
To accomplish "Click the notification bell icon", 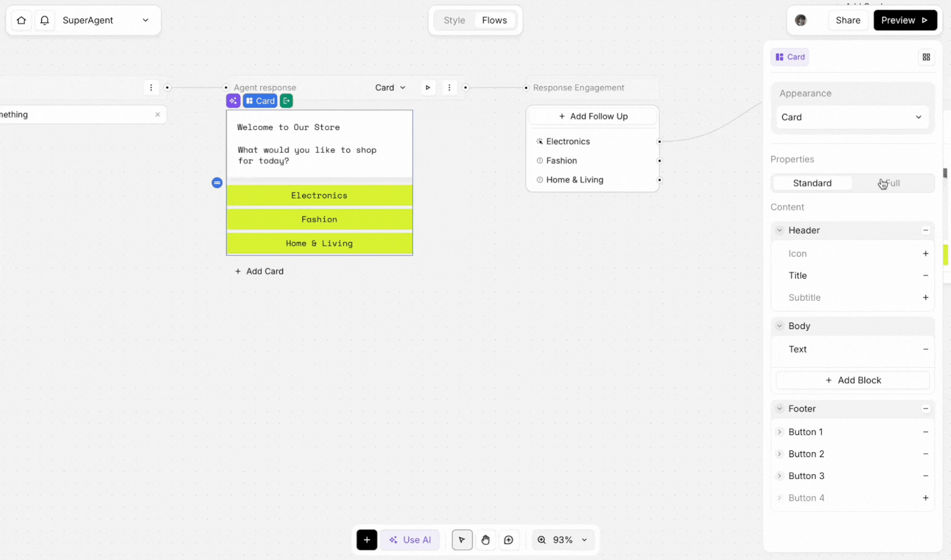I will 44,20.
